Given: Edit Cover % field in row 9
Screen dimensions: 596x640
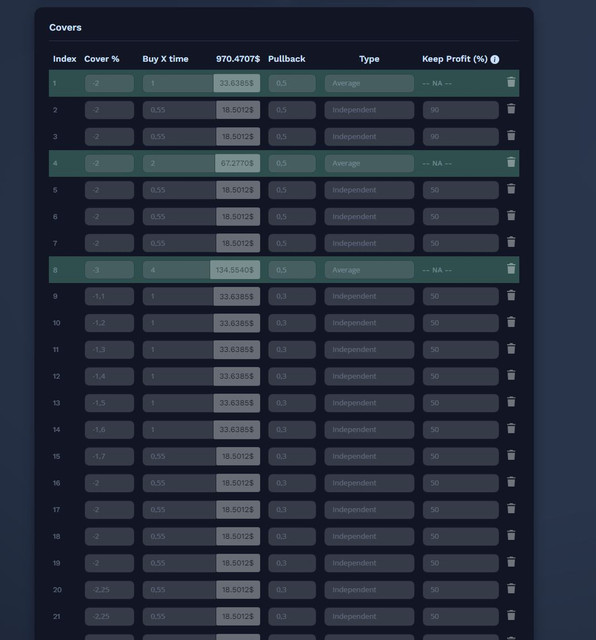Looking at the screenshot, I should [109, 296].
